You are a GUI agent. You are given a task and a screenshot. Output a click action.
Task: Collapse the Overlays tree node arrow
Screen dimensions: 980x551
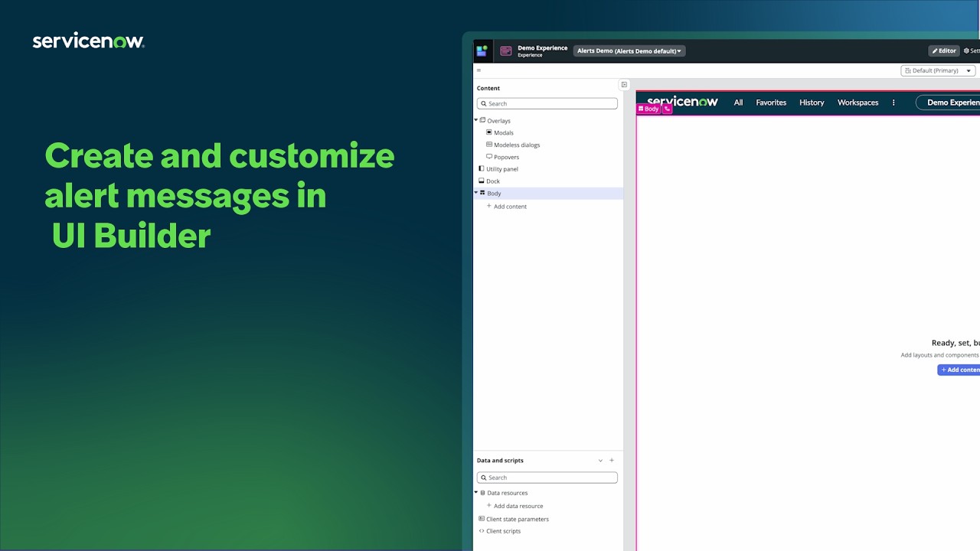coord(476,120)
